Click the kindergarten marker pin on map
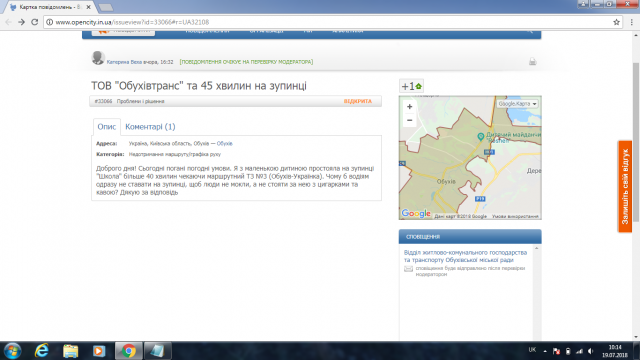 point(481,137)
